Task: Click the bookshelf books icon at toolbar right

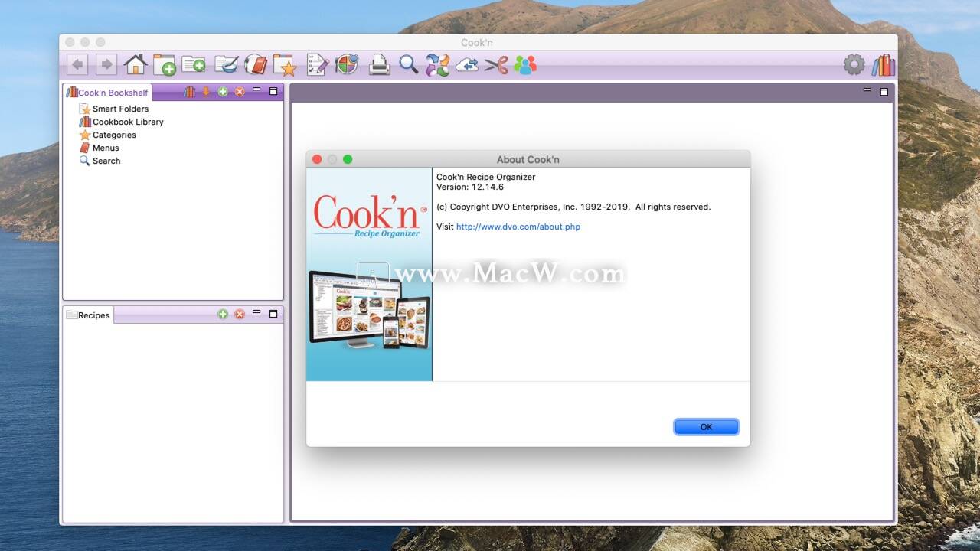Action: click(884, 64)
